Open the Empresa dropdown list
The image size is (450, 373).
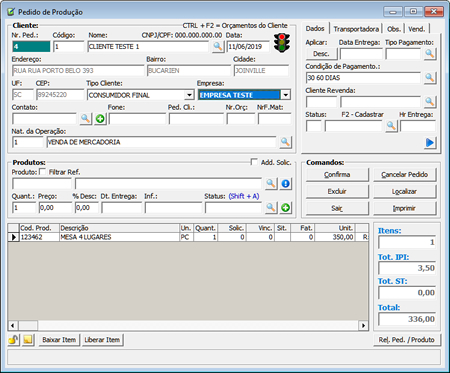click(286, 95)
